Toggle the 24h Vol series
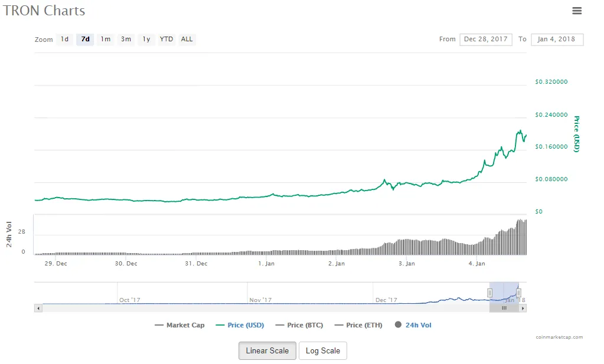604x364 pixels. pos(413,325)
